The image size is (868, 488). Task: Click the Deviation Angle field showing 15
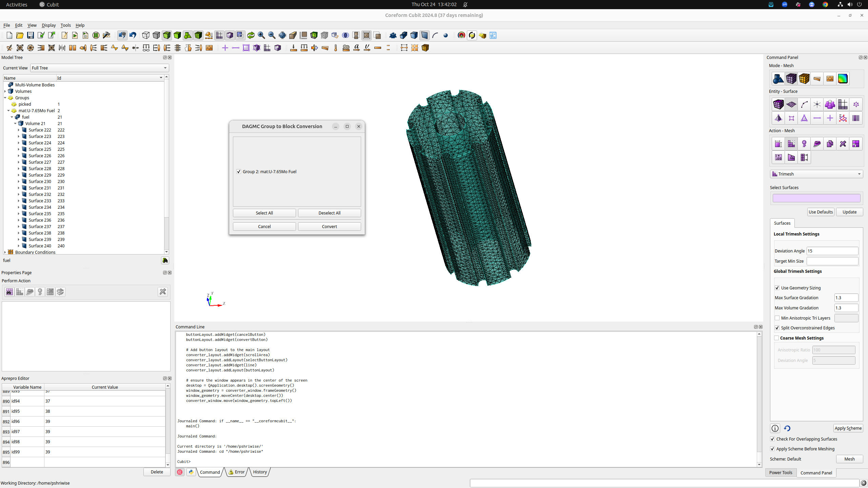tap(832, 251)
